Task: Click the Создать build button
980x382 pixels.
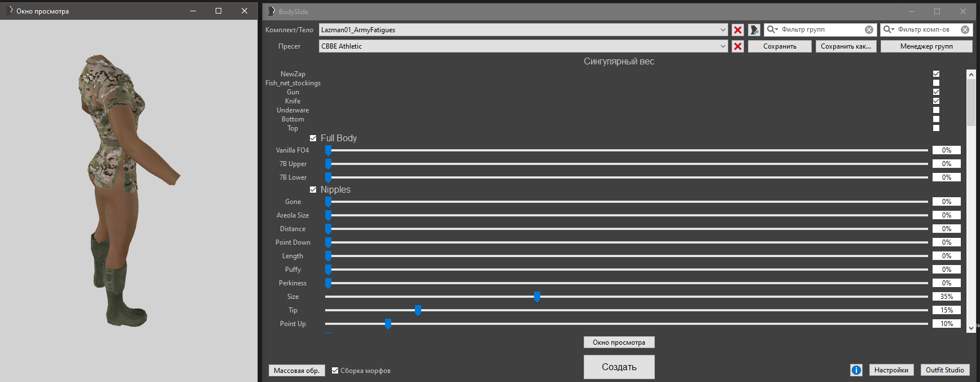Action: click(619, 367)
